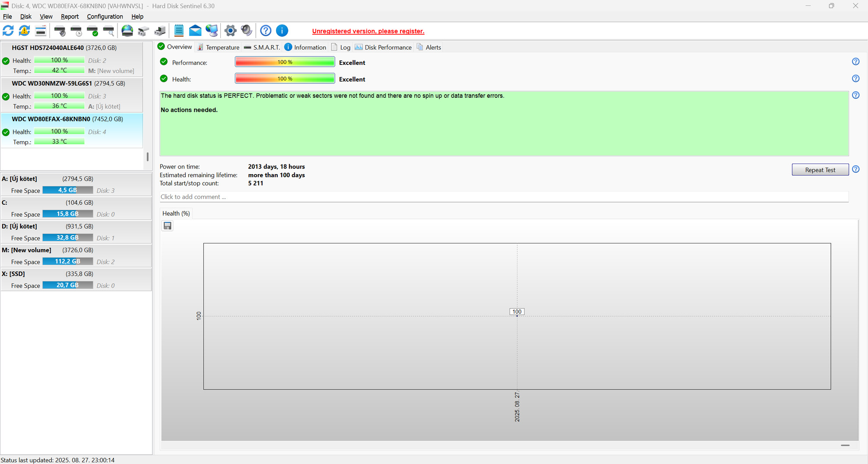
Task: Click the green check icon beside overview Health label
Action: pyautogui.click(x=164, y=79)
